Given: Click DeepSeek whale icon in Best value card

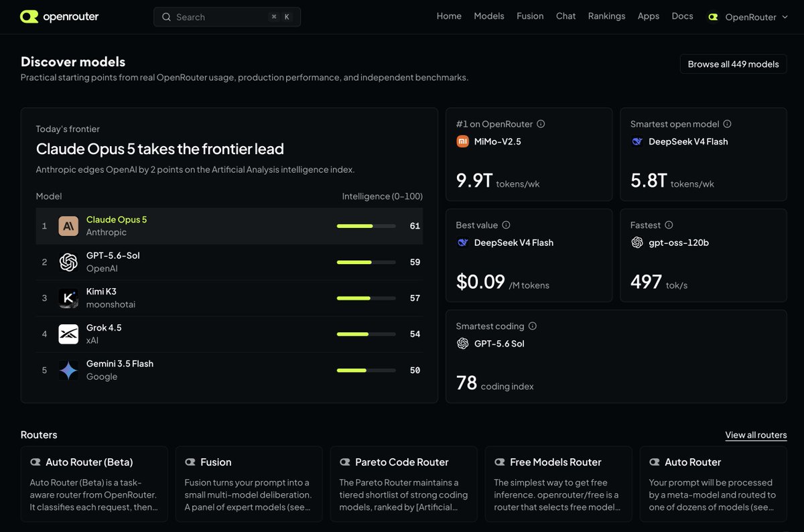Looking at the screenshot, I should (x=462, y=243).
